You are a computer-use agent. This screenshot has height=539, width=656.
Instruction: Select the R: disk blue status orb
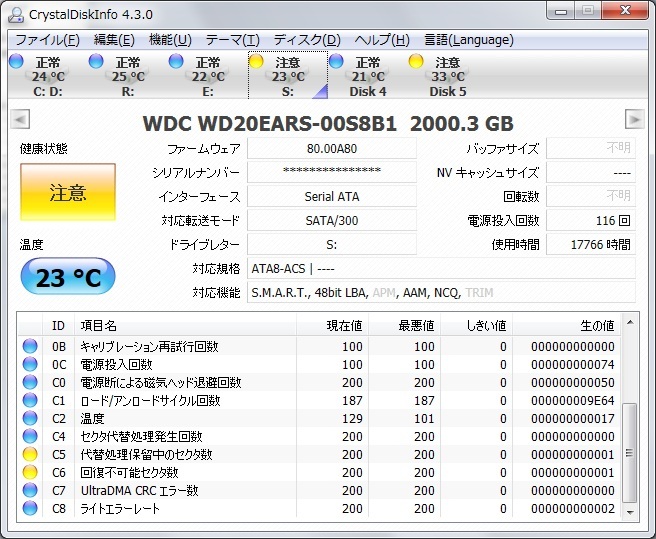click(x=96, y=62)
